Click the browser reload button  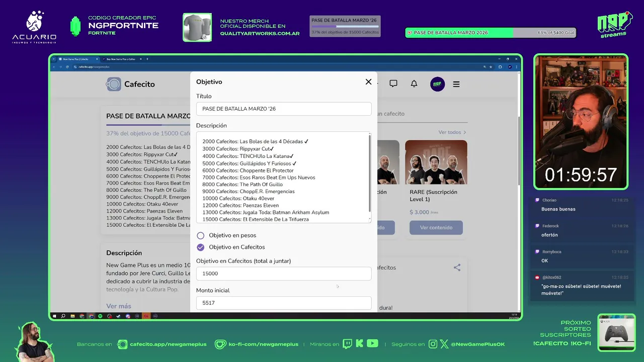click(67, 67)
